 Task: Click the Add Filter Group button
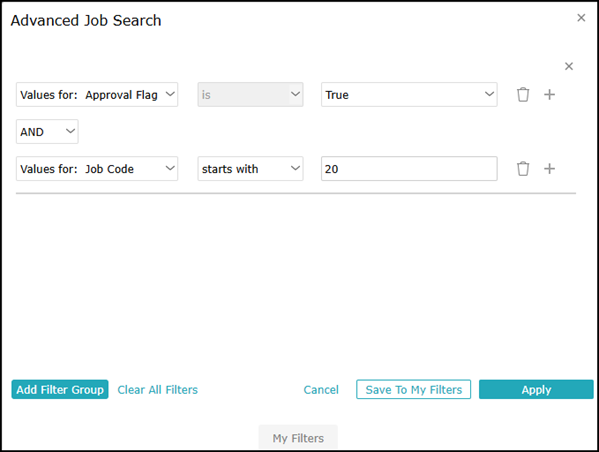60,390
